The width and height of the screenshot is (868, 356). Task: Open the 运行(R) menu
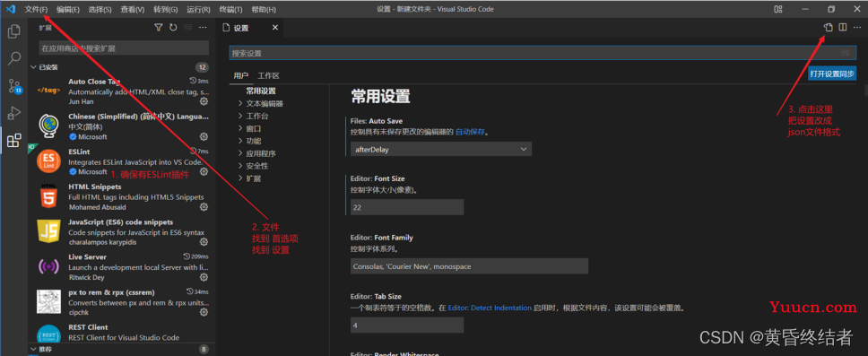click(198, 9)
